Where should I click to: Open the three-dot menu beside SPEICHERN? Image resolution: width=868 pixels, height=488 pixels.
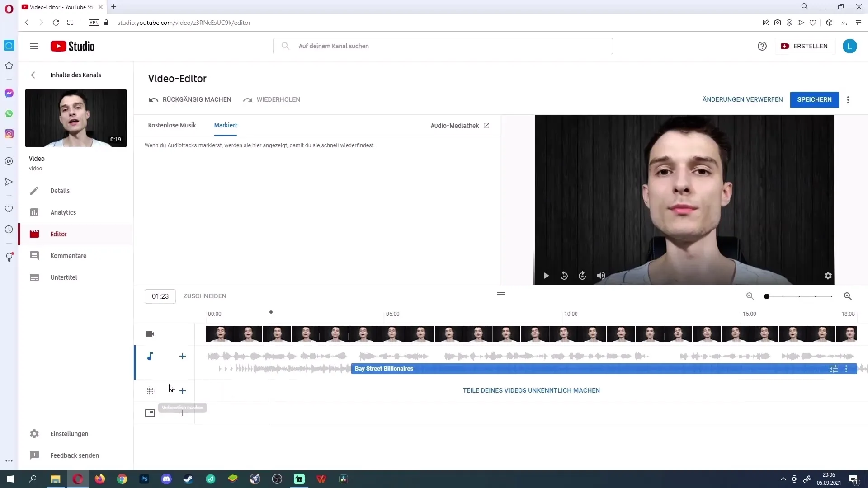click(848, 100)
